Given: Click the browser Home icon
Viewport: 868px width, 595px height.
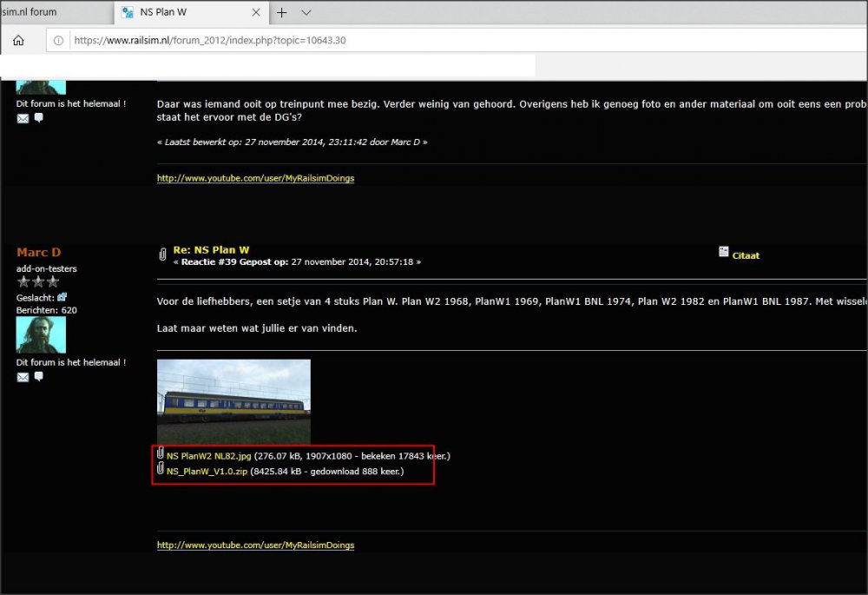Looking at the screenshot, I should point(18,40).
